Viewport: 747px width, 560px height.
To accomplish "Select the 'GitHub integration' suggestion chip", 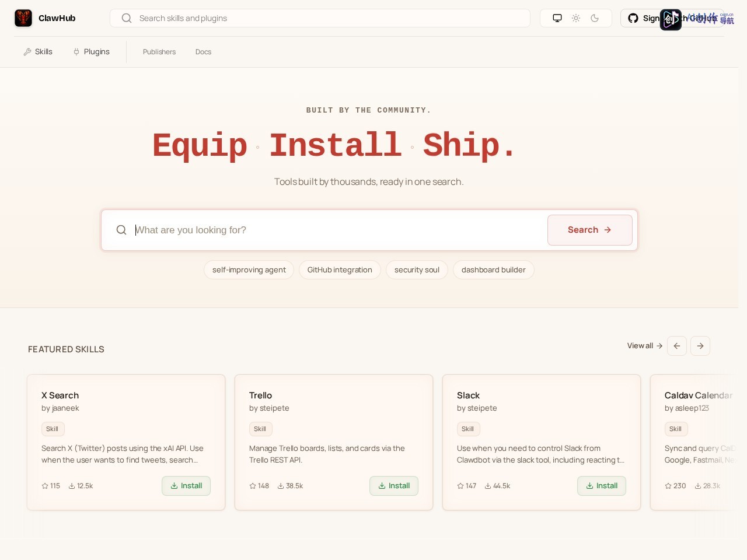I will pyautogui.click(x=340, y=269).
